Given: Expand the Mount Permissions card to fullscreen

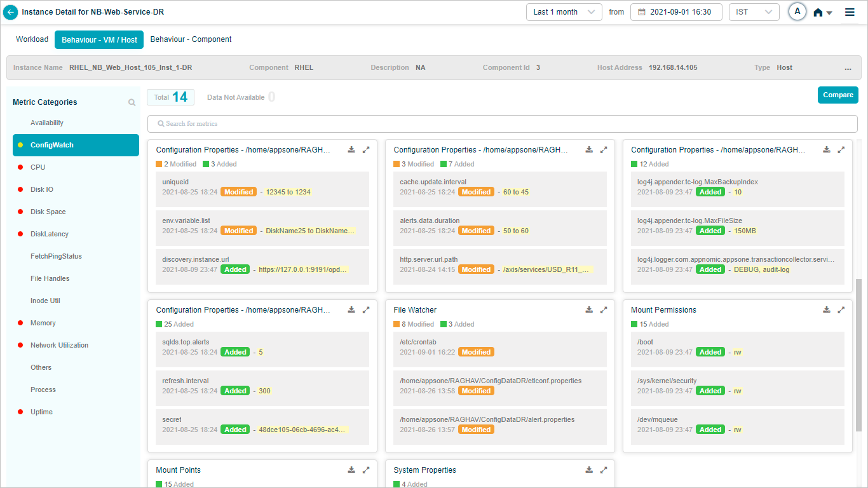Looking at the screenshot, I should point(841,310).
